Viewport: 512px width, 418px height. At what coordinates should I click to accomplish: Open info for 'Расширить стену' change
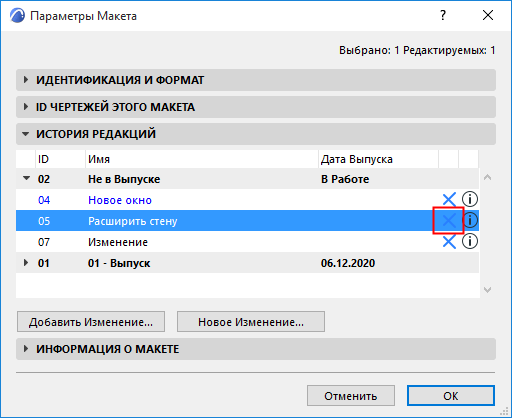pyautogui.click(x=470, y=220)
